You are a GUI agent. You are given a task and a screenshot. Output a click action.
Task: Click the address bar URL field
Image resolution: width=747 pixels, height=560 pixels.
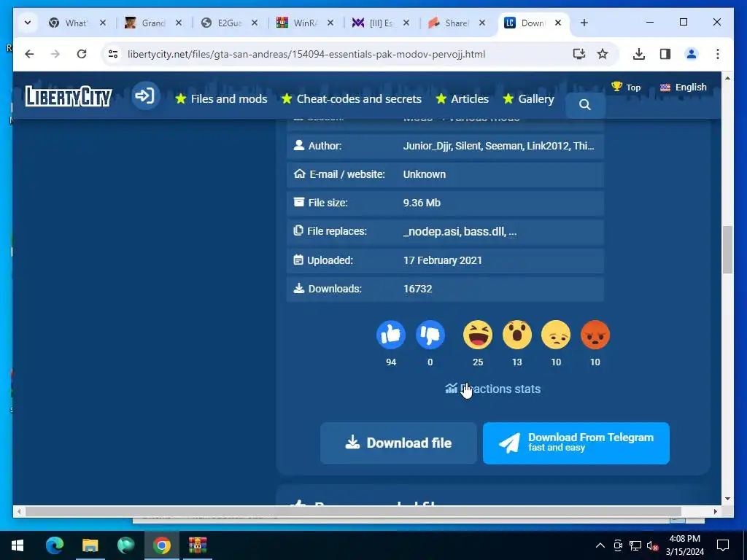click(x=306, y=54)
